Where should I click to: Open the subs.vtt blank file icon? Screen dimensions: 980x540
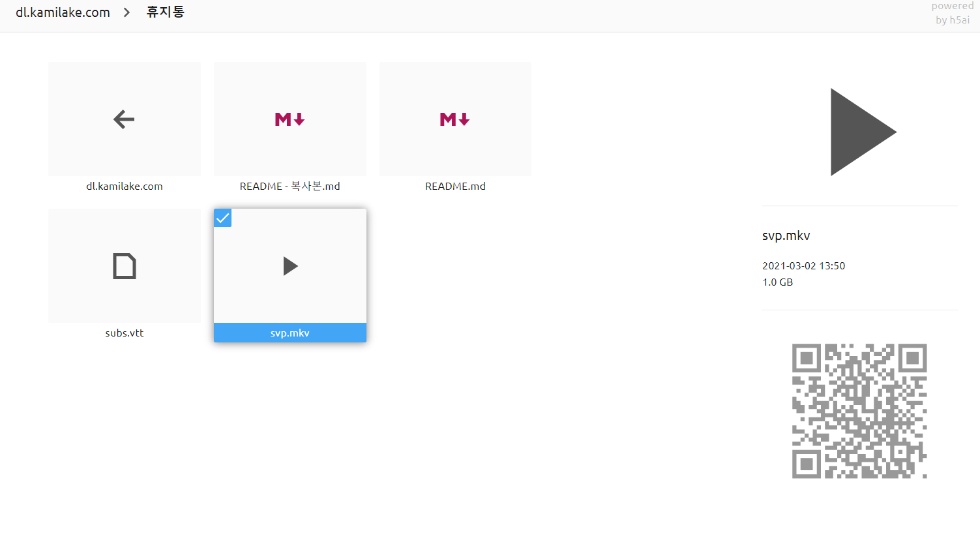[125, 266]
